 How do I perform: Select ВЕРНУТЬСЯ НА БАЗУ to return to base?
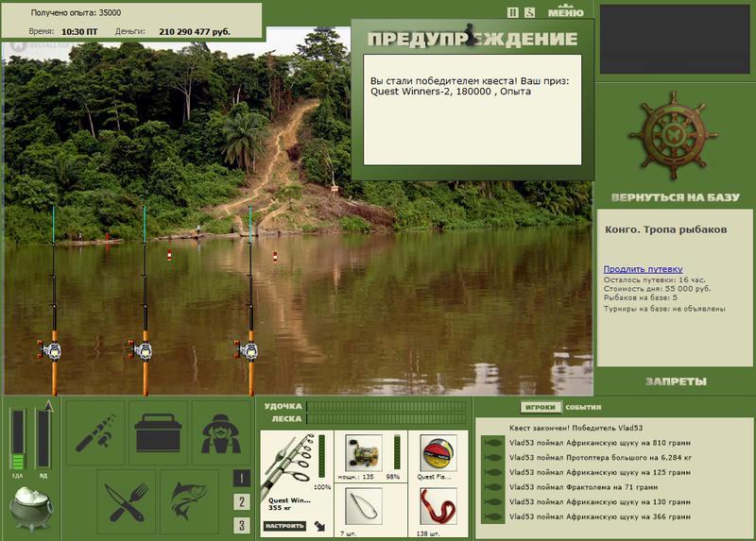(675, 197)
